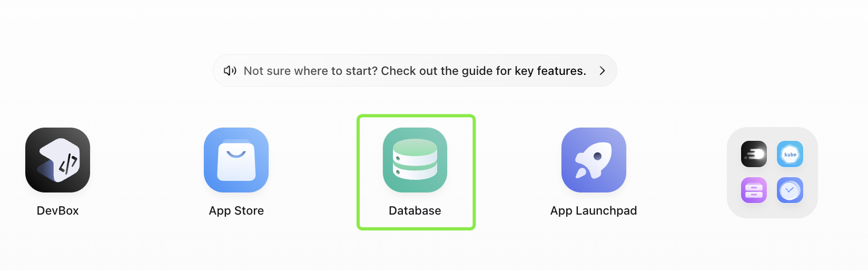The image size is (868, 270).
Task: Click the App Launchpad label
Action: (594, 210)
